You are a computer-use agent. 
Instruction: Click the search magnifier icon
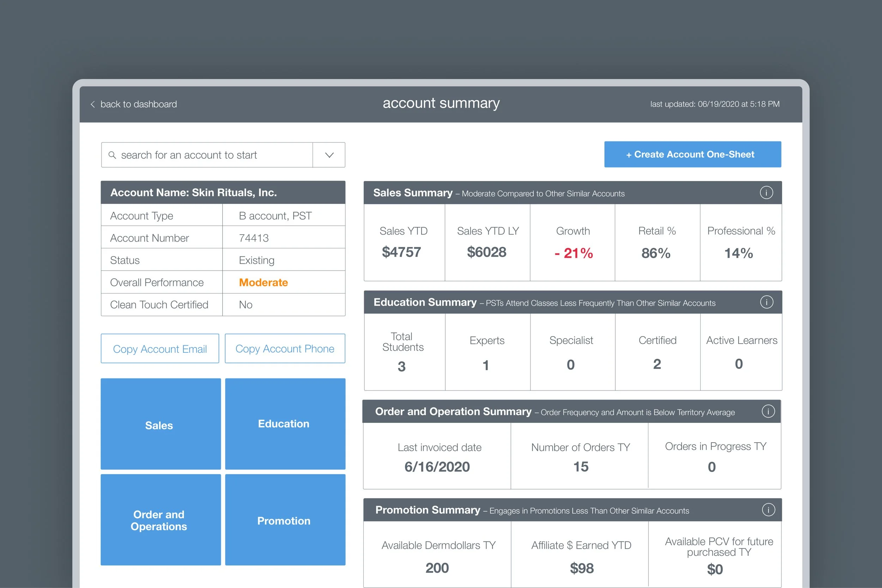[113, 155]
